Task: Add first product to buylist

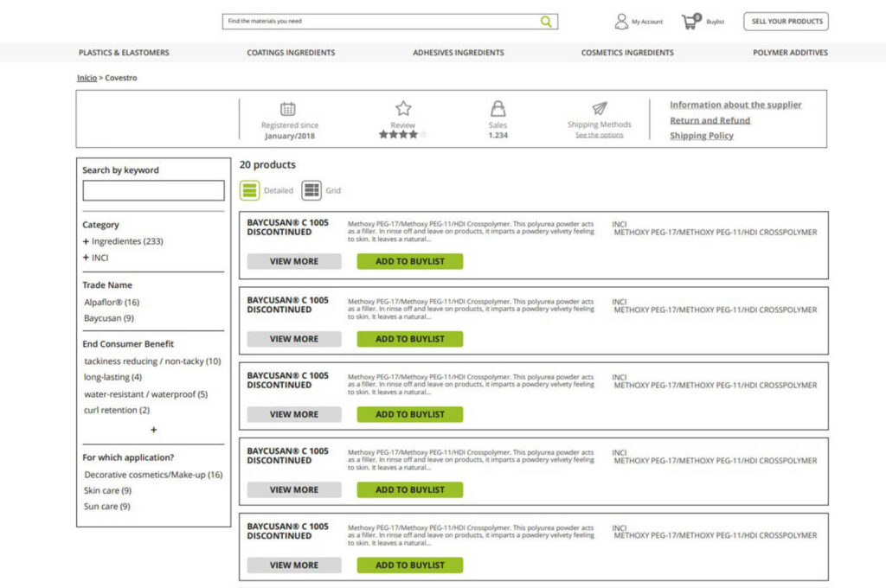Action: point(409,261)
